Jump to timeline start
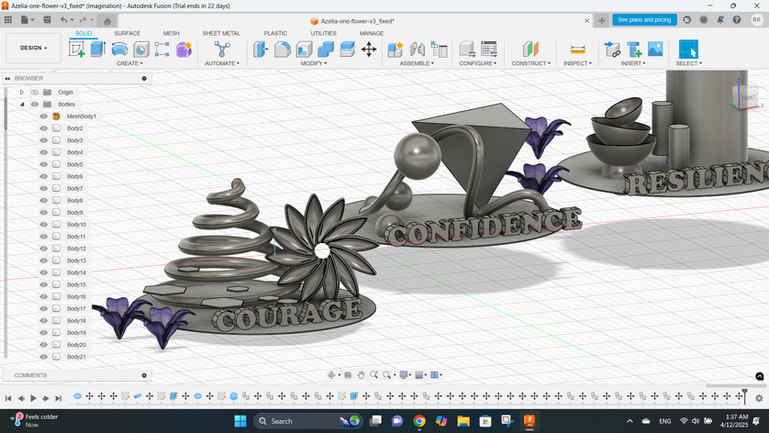The height and width of the screenshot is (433, 769). coord(8,398)
